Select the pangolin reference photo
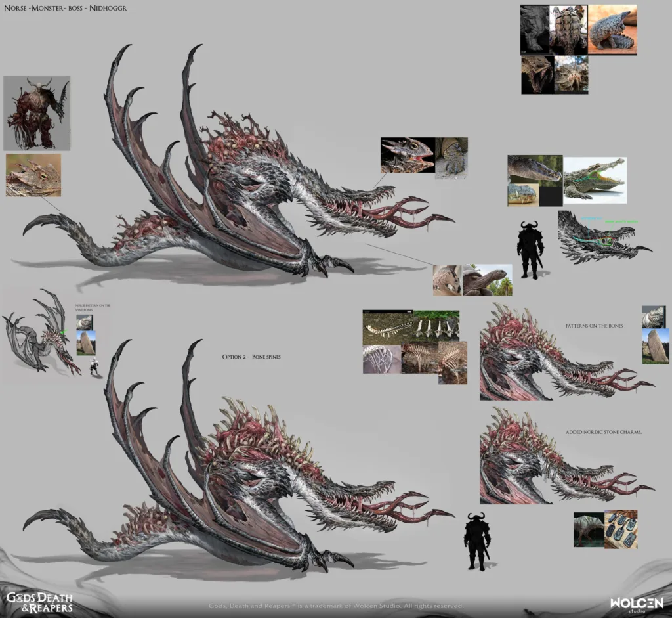Viewport: 672px width, 618px height. point(612,30)
